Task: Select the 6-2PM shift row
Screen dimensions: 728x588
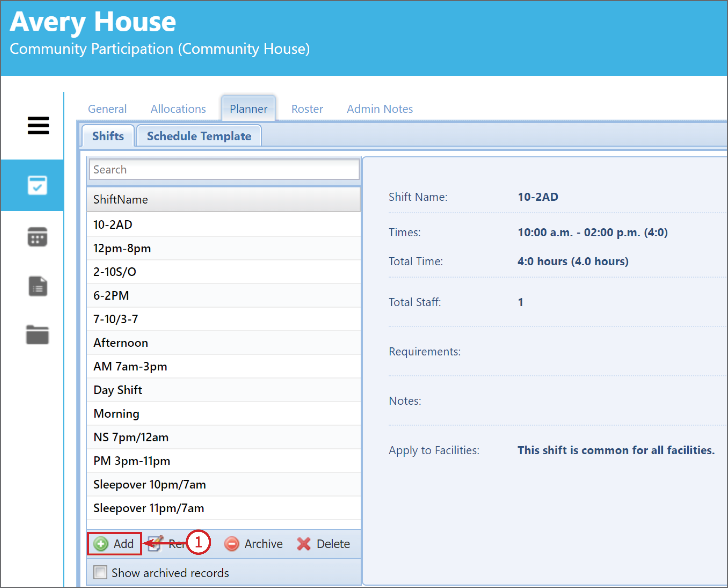Action: click(223, 295)
